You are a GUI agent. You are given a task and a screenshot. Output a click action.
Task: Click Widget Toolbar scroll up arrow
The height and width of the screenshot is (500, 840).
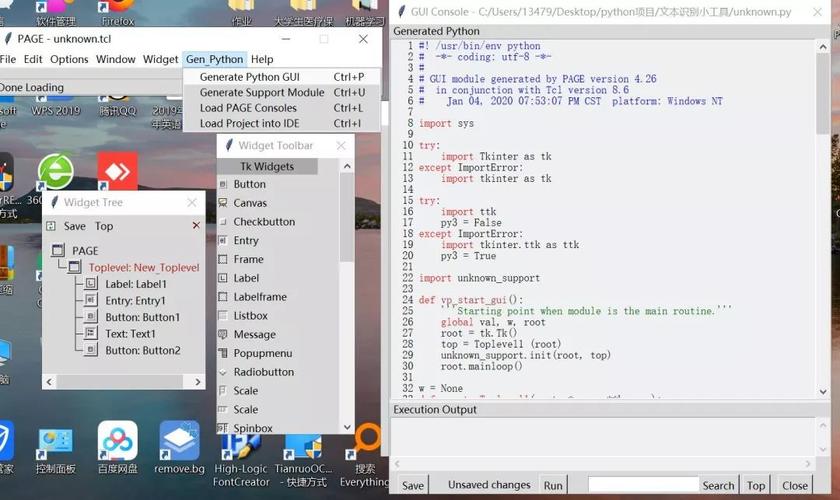347,166
